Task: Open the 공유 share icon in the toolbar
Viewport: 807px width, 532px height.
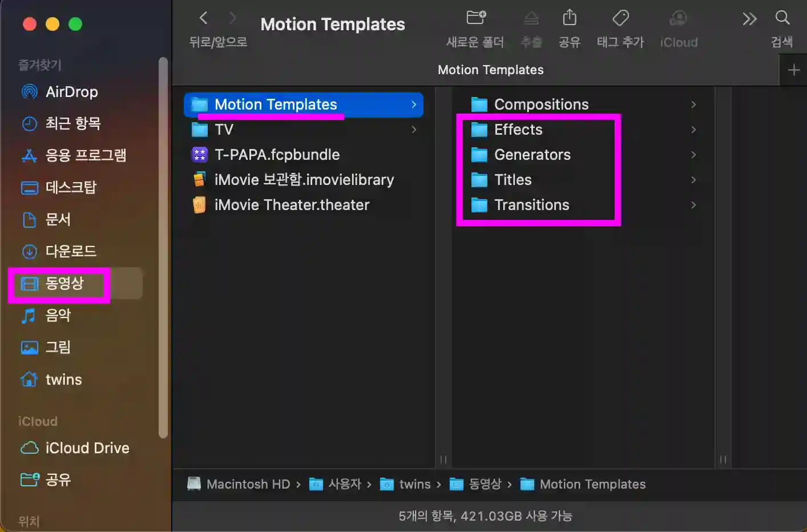Action: tap(569, 18)
